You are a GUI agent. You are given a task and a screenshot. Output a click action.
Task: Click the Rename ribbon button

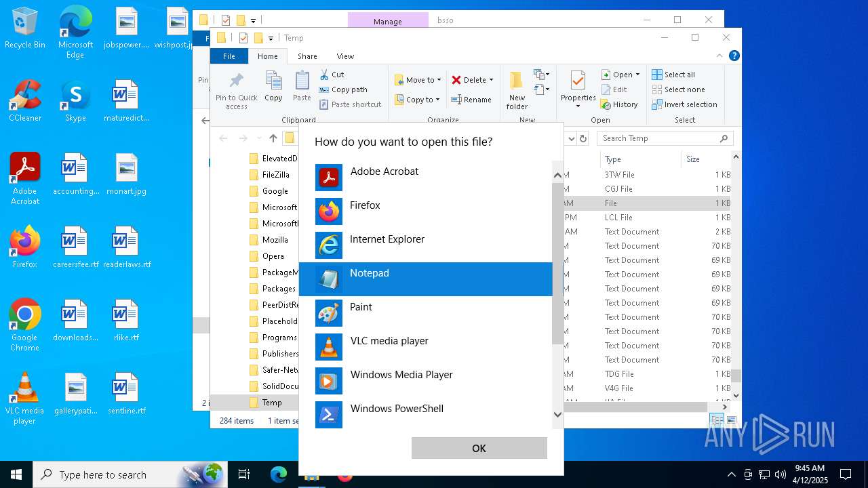pyautogui.click(x=472, y=100)
